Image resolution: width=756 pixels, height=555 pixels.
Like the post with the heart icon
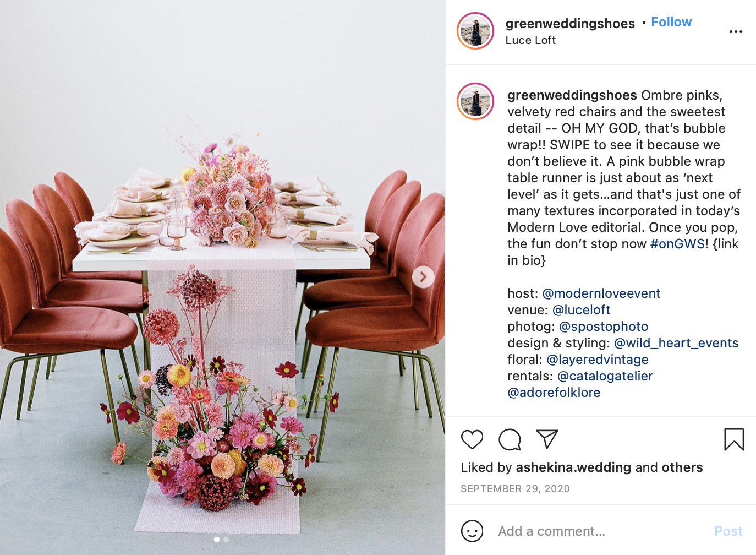pyautogui.click(x=472, y=439)
